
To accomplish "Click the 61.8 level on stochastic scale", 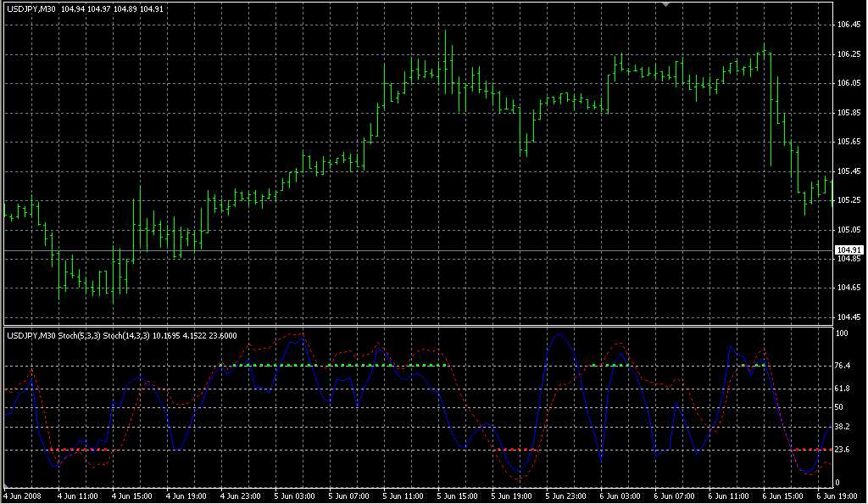I will pyautogui.click(x=843, y=389).
